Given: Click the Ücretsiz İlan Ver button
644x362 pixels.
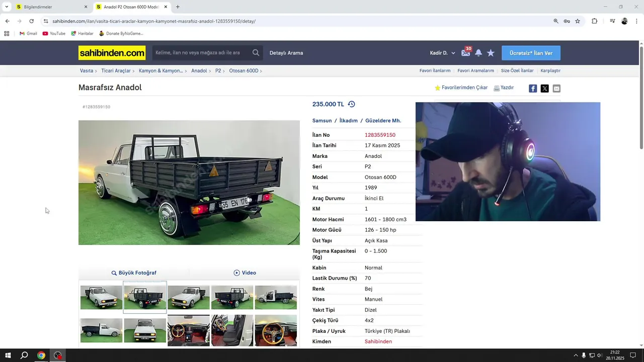Looking at the screenshot, I should pyautogui.click(x=531, y=53).
